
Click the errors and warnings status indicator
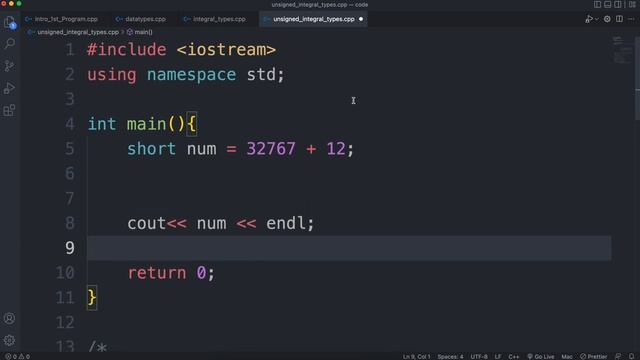tap(17, 356)
